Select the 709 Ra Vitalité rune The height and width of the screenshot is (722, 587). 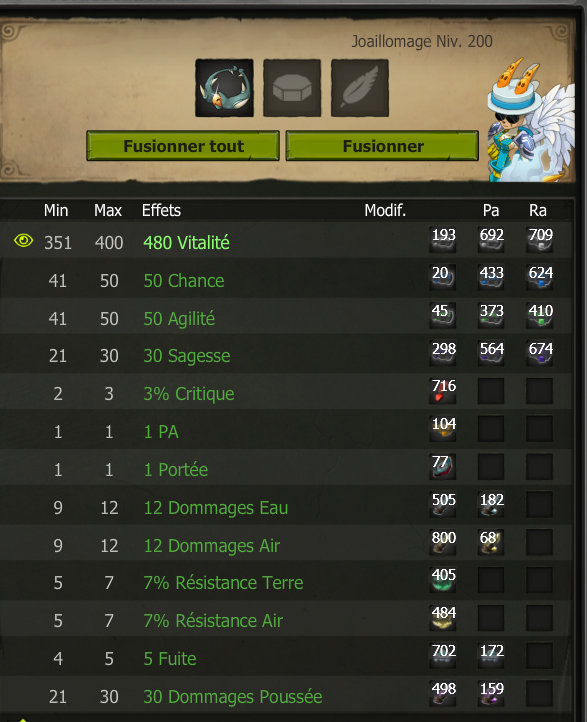(x=540, y=240)
